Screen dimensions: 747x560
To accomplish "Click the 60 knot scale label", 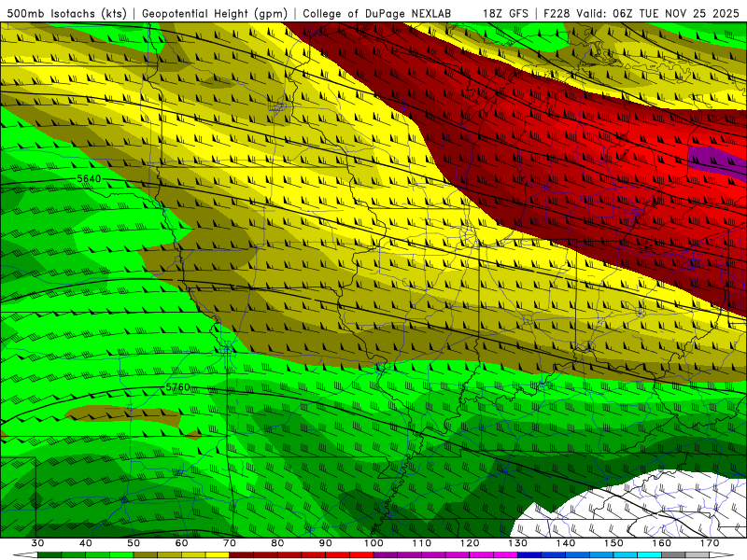I will coord(181,543).
